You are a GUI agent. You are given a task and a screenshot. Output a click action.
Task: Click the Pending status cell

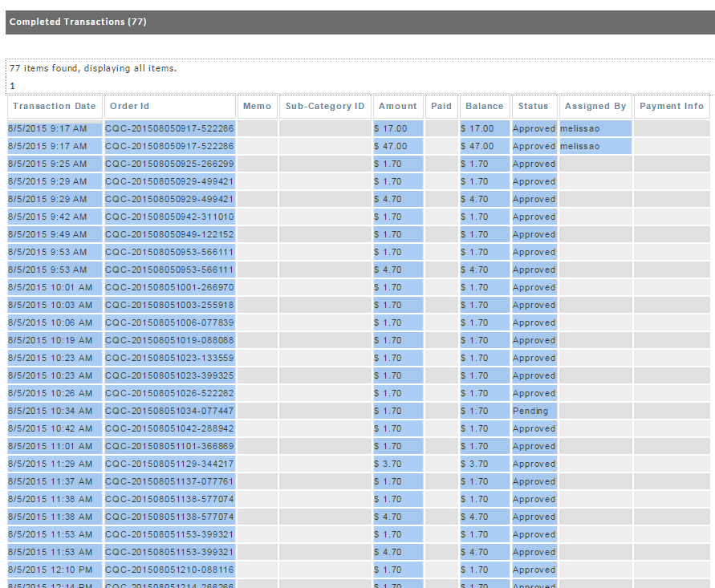point(534,411)
